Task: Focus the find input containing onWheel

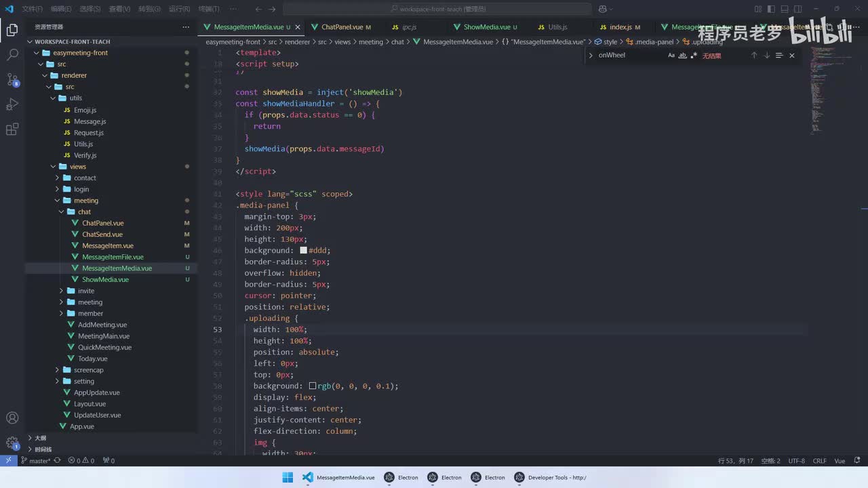Action: [x=630, y=56]
